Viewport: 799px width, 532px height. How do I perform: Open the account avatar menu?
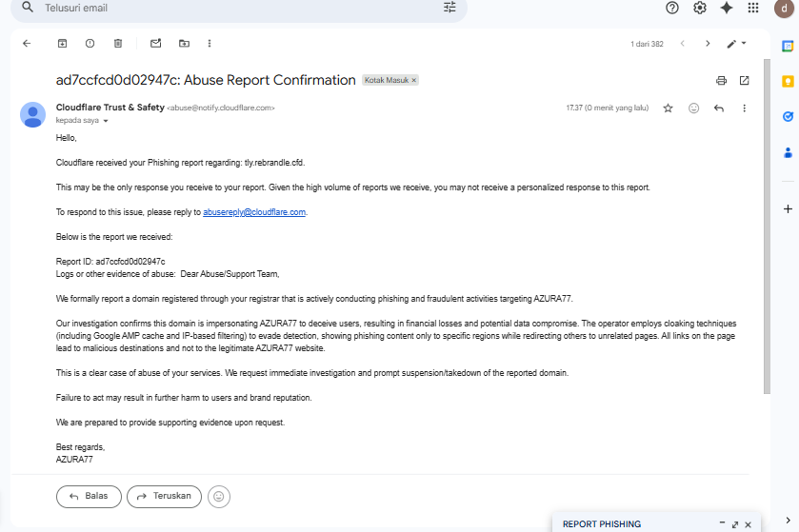tap(784, 8)
